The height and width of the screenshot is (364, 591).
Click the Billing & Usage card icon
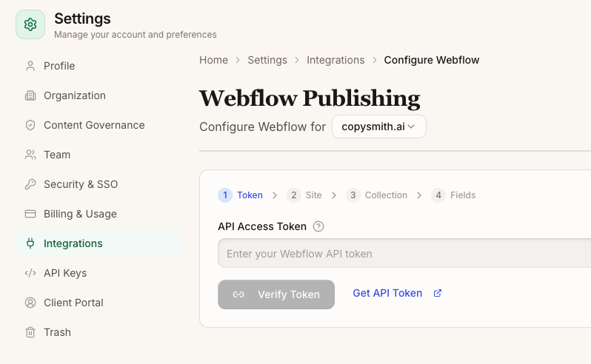pos(30,214)
